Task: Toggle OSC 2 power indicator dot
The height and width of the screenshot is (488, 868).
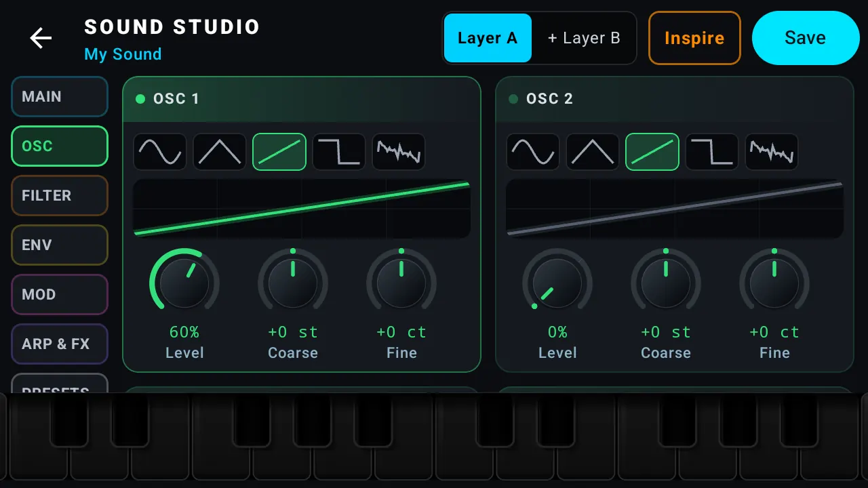Action: (513, 99)
